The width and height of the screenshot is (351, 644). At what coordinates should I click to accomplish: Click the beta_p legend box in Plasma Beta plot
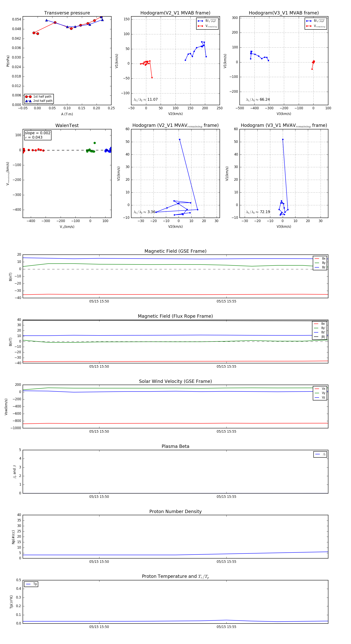click(x=320, y=454)
